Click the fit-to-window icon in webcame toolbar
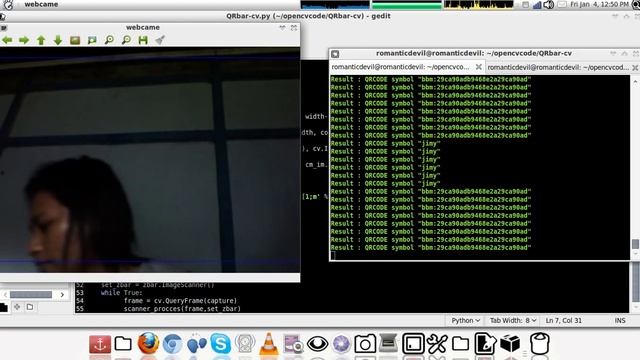The height and width of the screenshot is (360, 640). [x=92, y=40]
